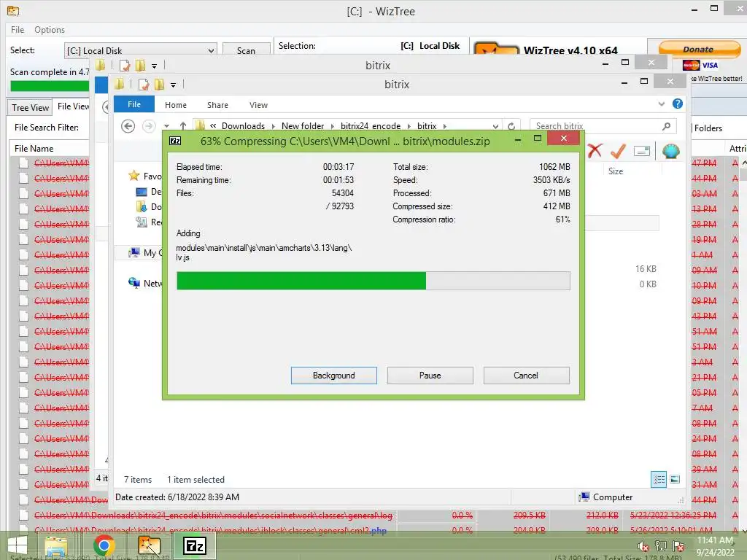Click the green scan-complete progress bar in WizTree

pos(50,86)
